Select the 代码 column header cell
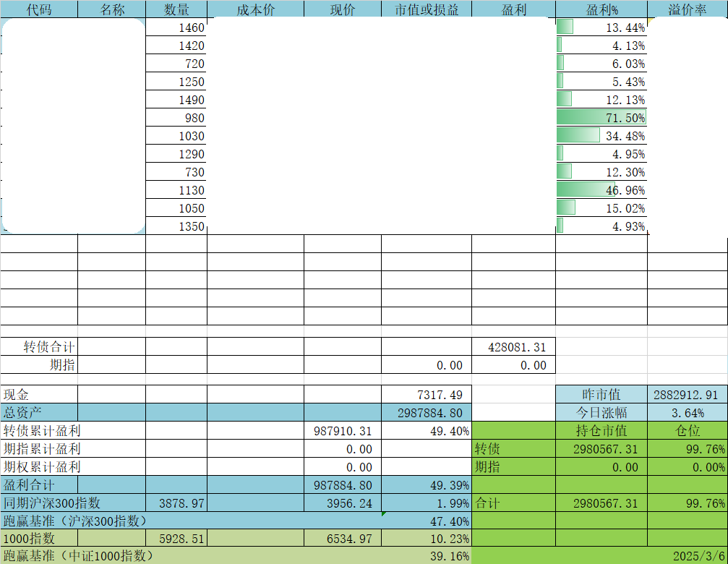Viewport: 728px width, 564px height. point(39,9)
